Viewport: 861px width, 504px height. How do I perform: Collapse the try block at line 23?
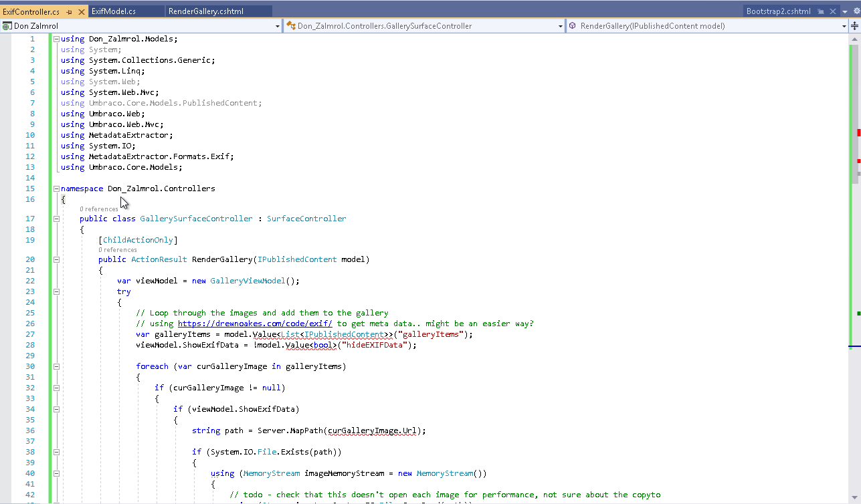tap(56, 291)
